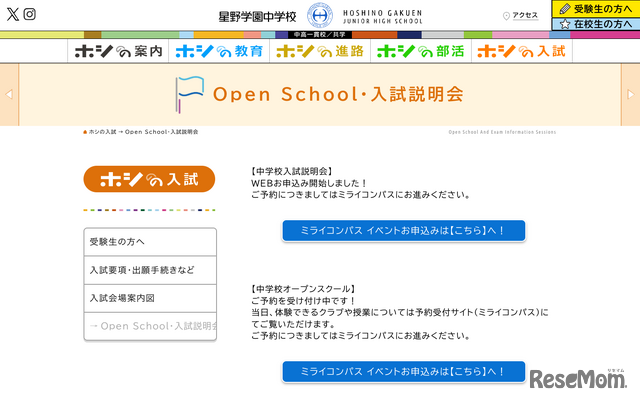Click Open School・入試説明会 breadcrumb text
Screen dimensions: 640x402
point(161,132)
